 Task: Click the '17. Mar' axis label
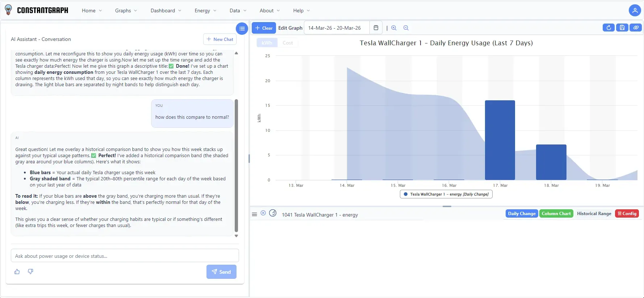(500, 185)
